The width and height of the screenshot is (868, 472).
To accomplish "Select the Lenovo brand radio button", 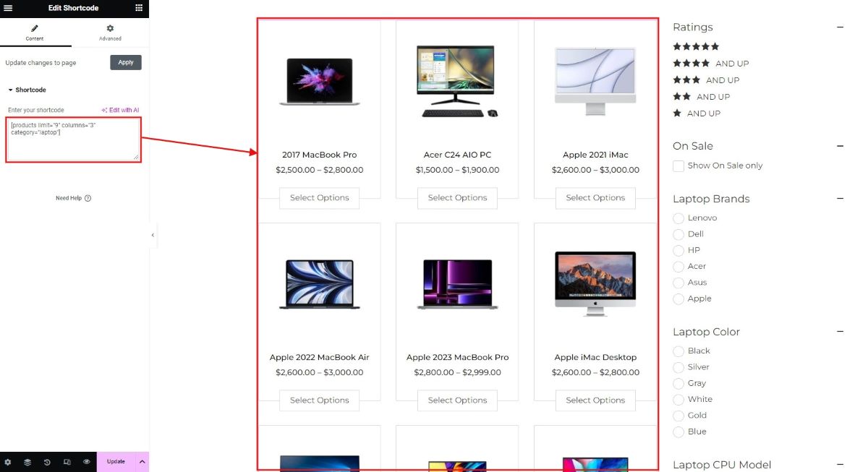I will (x=678, y=218).
